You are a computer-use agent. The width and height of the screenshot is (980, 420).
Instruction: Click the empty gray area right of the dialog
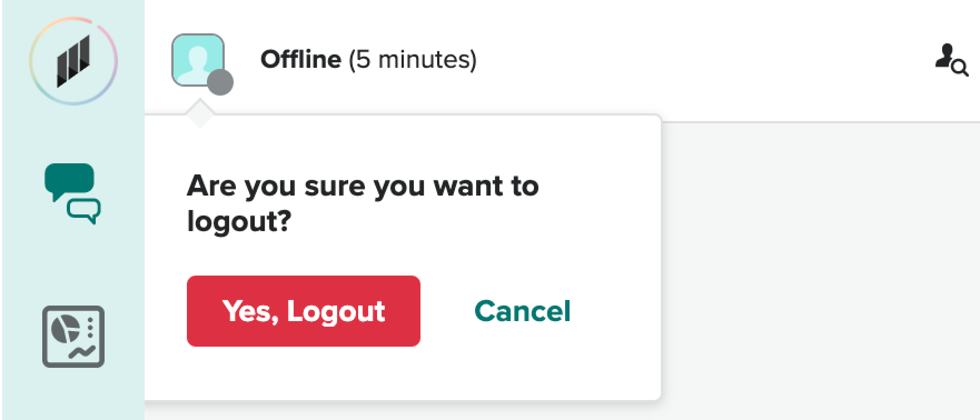coord(818,267)
